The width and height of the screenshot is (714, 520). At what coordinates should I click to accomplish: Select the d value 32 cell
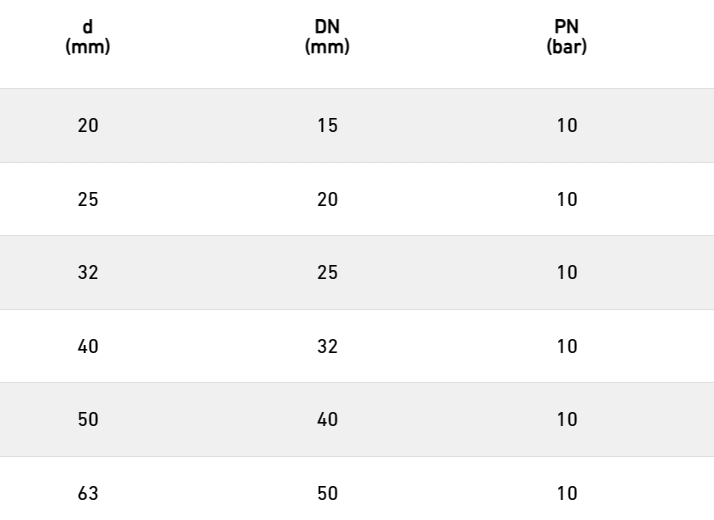click(x=88, y=273)
